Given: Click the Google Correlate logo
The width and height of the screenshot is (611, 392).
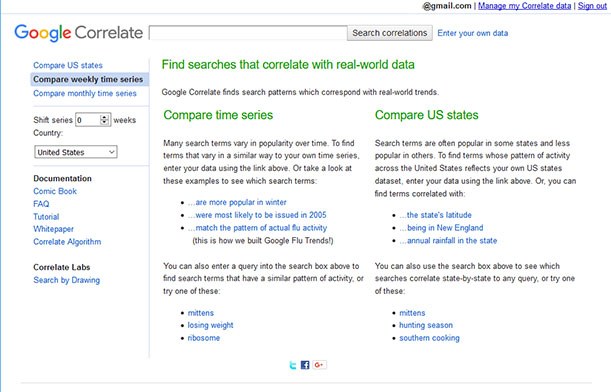Looking at the screenshot, I should pyautogui.click(x=79, y=33).
